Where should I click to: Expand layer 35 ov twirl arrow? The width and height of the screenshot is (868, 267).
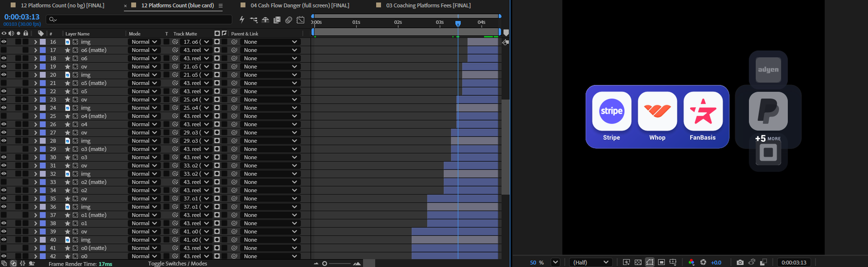coord(35,199)
